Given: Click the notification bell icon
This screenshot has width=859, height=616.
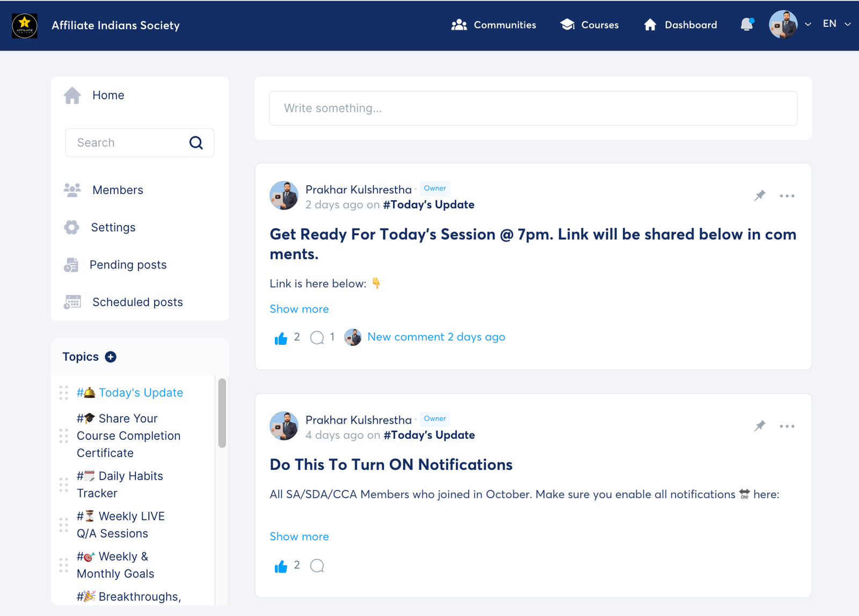Looking at the screenshot, I should click(747, 25).
